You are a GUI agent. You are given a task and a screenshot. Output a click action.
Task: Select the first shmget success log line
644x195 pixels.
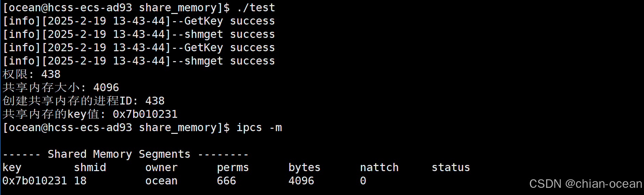(x=139, y=34)
